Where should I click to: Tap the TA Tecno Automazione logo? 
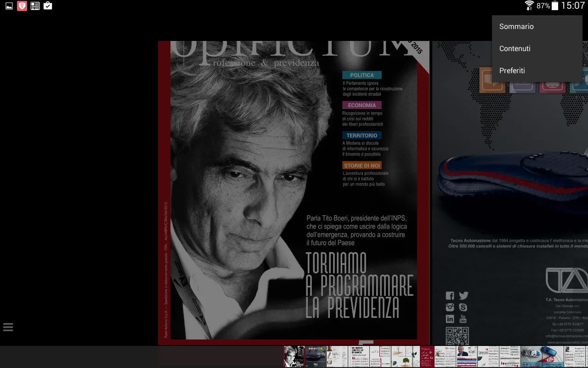point(566,280)
